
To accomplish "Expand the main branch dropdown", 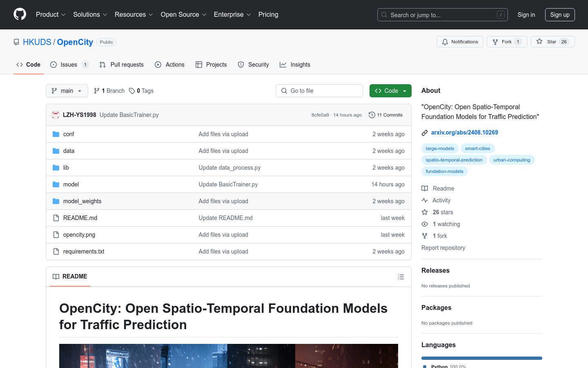I will click(67, 91).
